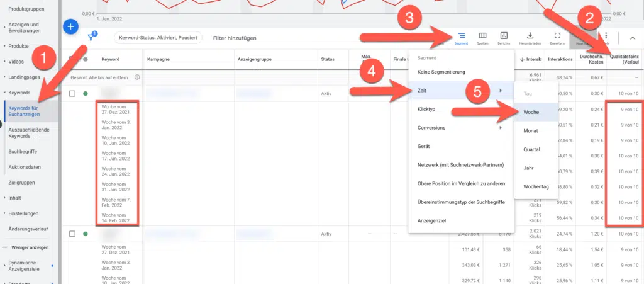Image resolution: width=644 pixels, height=284 pixels.
Task: Choose Jahr in the Zeit submenu
Action: point(536,168)
